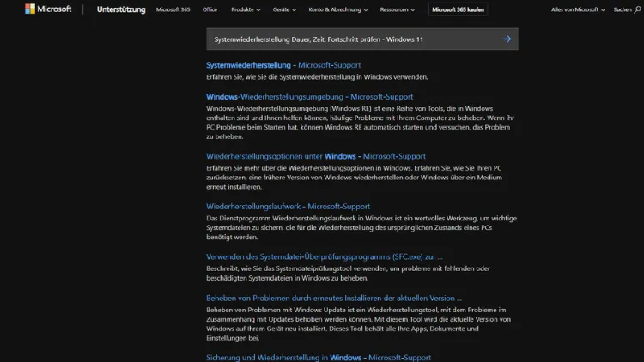Viewport: 644px width, 362px height.
Task: Click the Microsoft logo
Action: [x=48, y=9]
